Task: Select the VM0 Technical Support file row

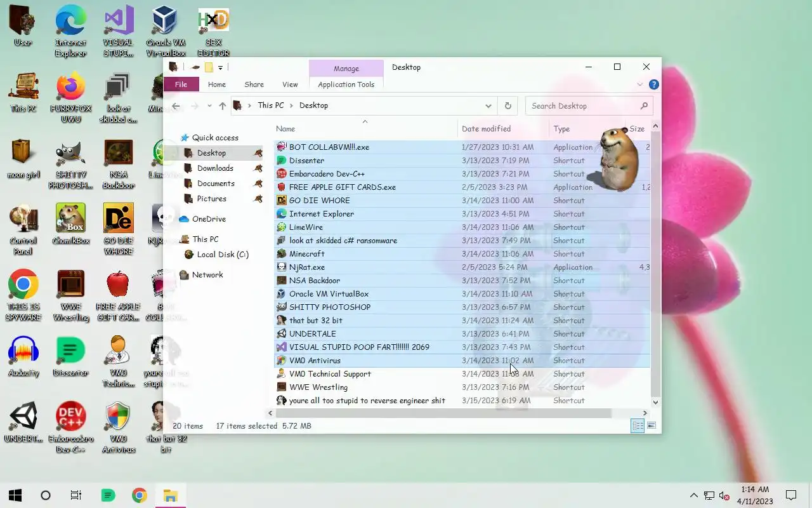Action: [x=462, y=374]
